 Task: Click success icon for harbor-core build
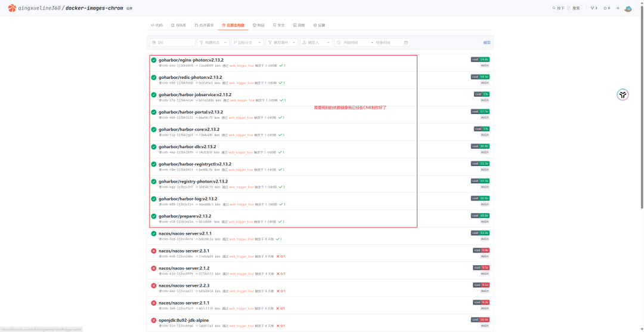pos(154,129)
